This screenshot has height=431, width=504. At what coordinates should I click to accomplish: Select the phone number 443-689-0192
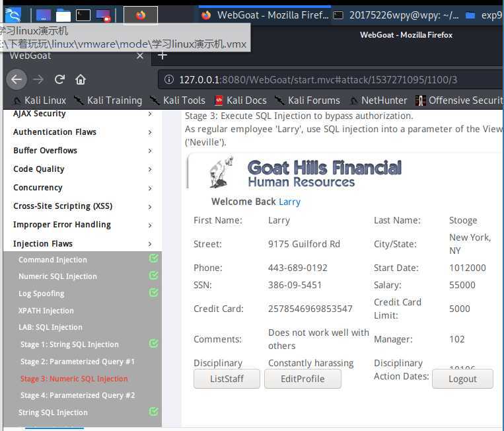[x=298, y=268]
